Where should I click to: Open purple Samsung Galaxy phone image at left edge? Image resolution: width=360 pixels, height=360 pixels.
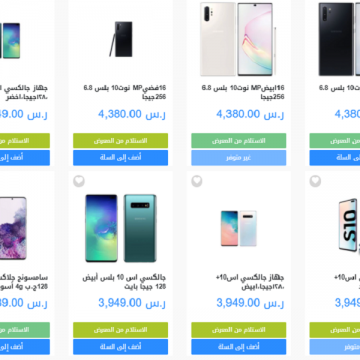[x=13, y=228]
